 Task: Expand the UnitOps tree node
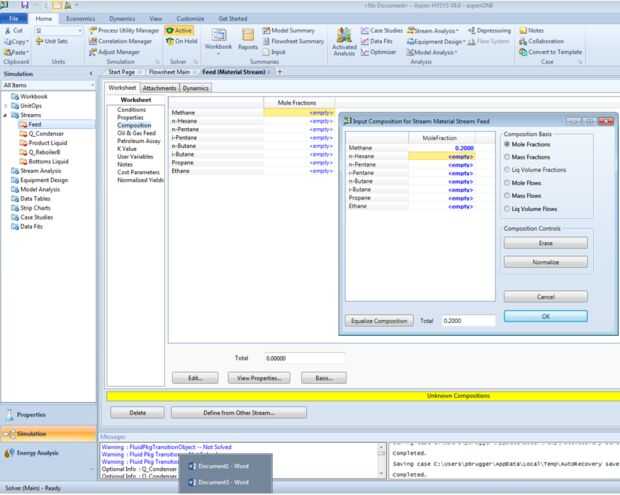[5, 106]
